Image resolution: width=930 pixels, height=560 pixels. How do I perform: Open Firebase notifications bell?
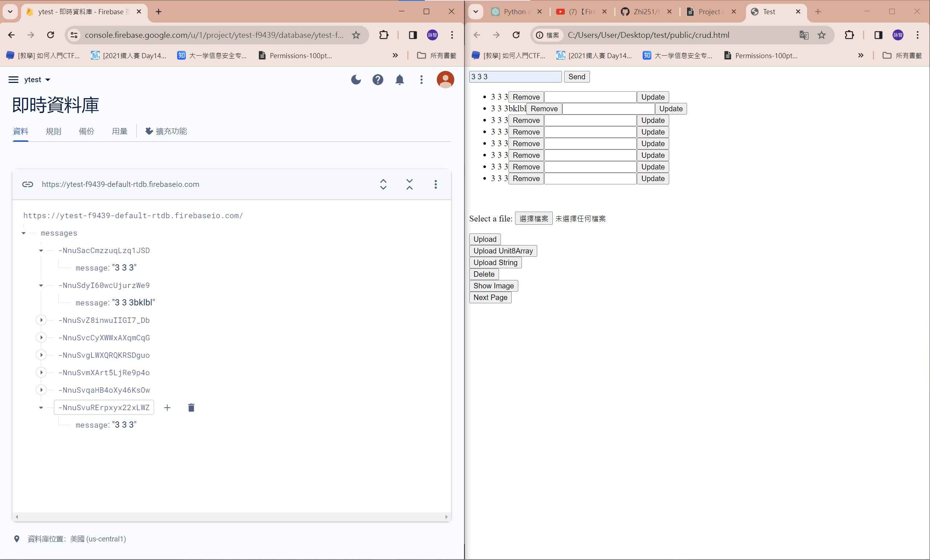point(400,80)
